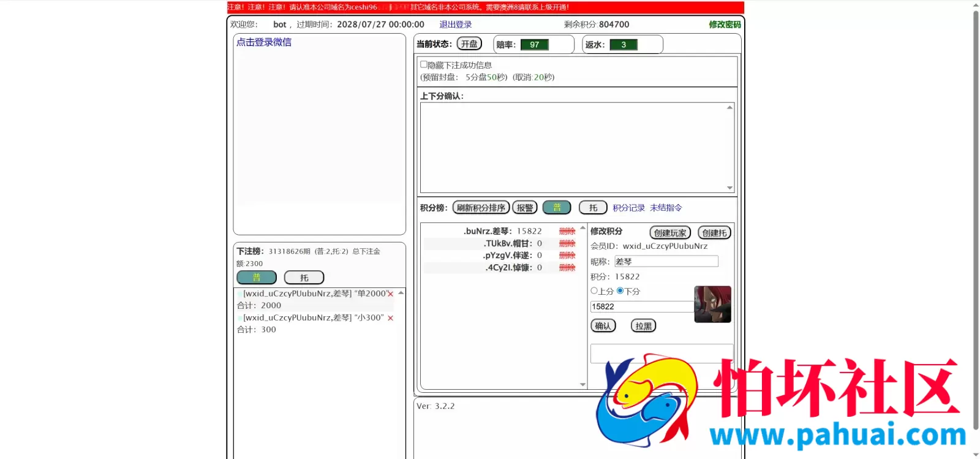
Task: Log out via 退出登录
Action: click(456, 25)
